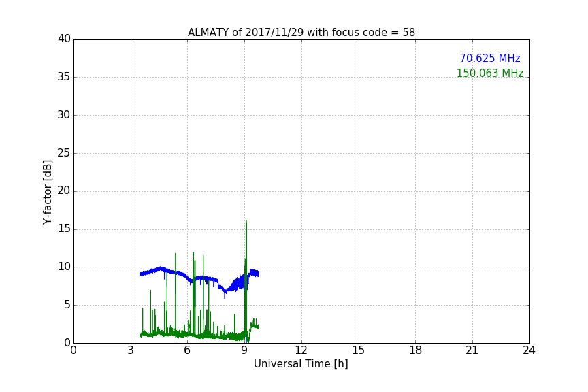Click the tallest green spike peak above 15 dB
Screen dimensions: 588x392
click(x=246, y=221)
